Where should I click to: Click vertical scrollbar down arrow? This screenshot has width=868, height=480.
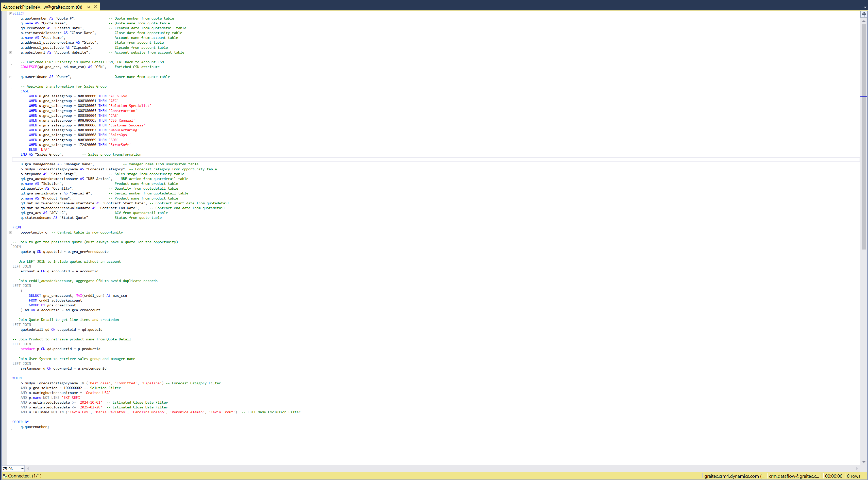[864, 462]
